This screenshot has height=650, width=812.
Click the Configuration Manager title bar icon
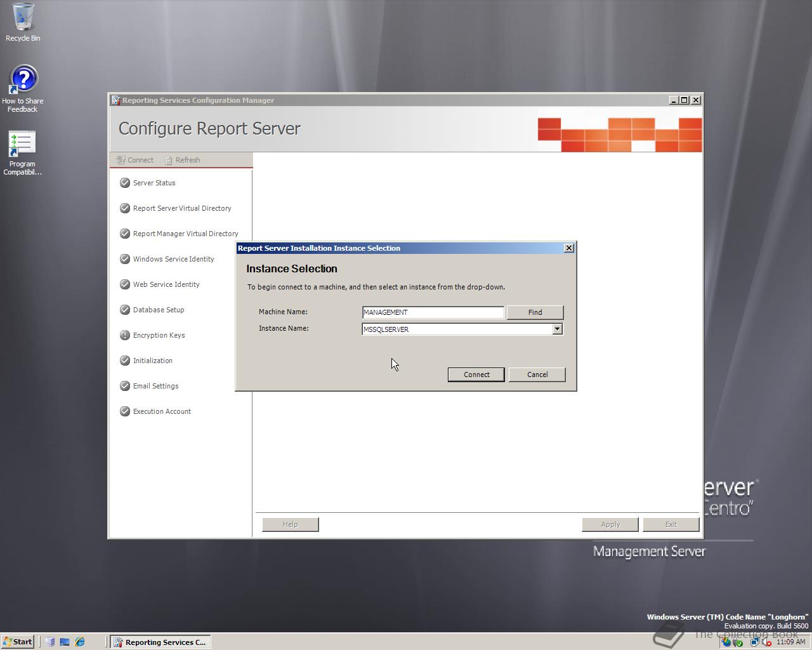coord(115,100)
